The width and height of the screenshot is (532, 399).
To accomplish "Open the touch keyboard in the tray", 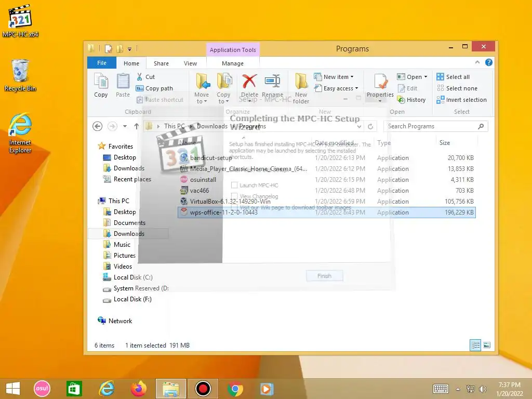I will click(x=441, y=389).
